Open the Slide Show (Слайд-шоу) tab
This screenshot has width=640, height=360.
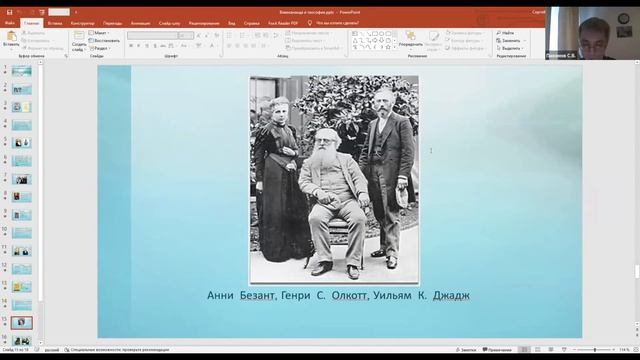pos(169,23)
